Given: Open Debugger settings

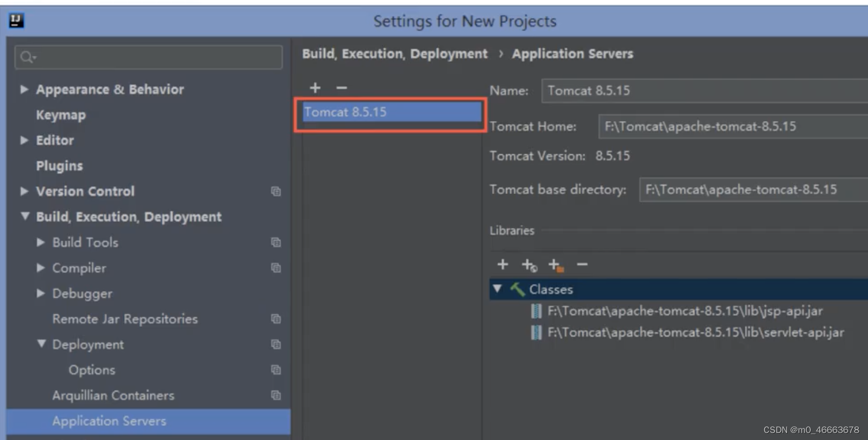Looking at the screenshot, I should pos(82,293).
